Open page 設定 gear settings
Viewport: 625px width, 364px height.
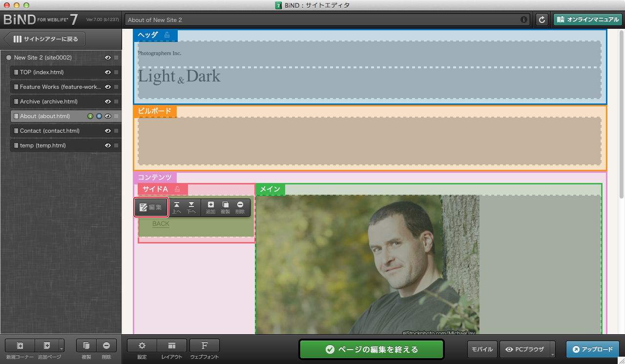pyautogui.click(x=142, y=345)
